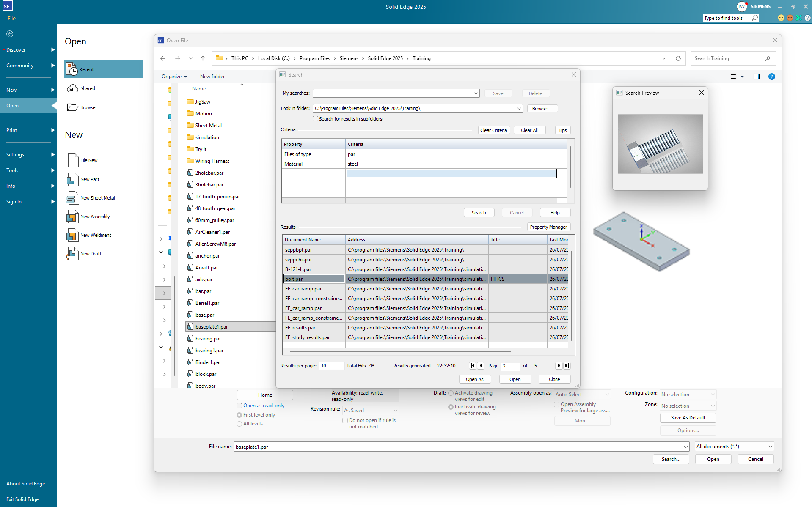Navigate up one folder level

click(203, 58)
